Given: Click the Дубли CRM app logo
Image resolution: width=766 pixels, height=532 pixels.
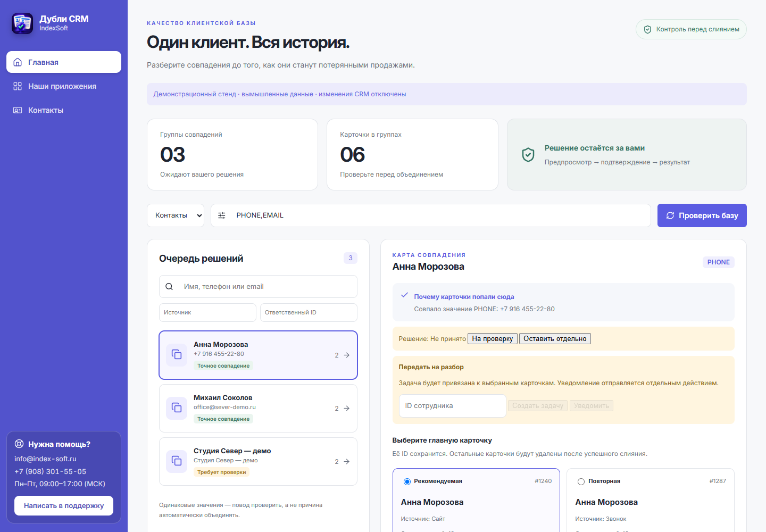Looking at the screenshot, I should coord(22,23).
